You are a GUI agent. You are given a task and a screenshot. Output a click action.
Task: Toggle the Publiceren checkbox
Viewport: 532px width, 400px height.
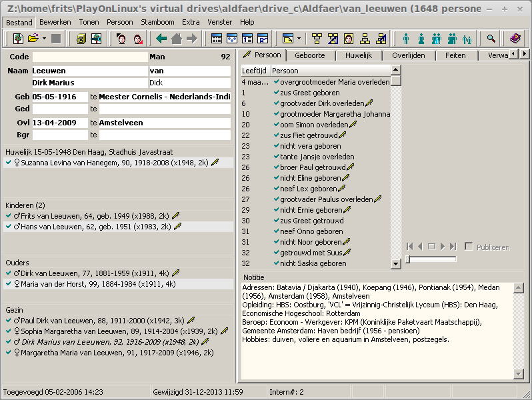coord(469,246)
